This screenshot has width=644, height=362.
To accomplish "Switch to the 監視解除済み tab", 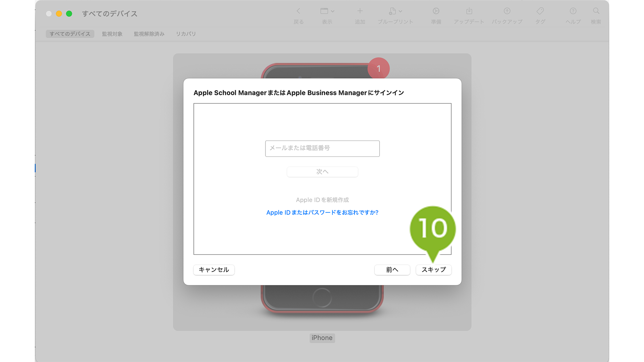I will (149, 34).
